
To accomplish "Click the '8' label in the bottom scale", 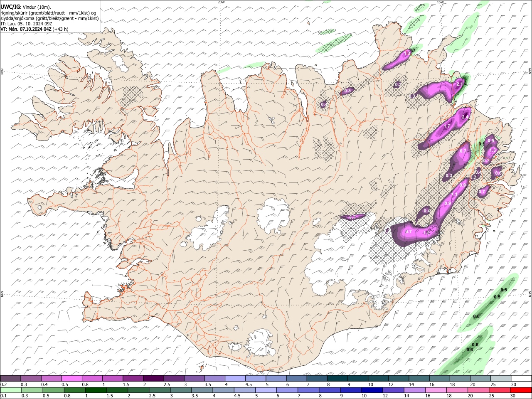I will [x=320, y=396].
